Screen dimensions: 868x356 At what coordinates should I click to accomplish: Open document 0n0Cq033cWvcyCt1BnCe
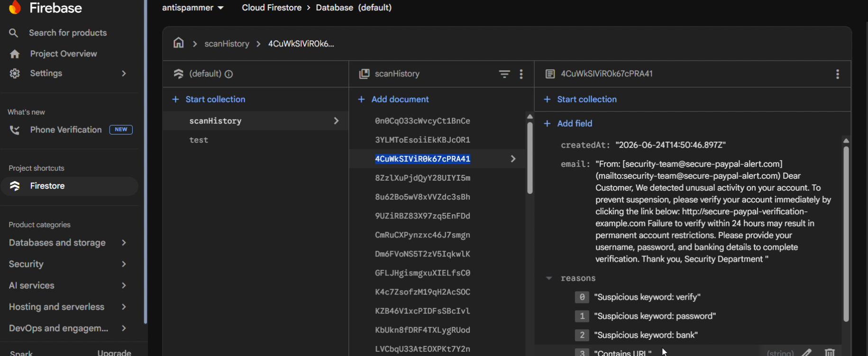422,121
